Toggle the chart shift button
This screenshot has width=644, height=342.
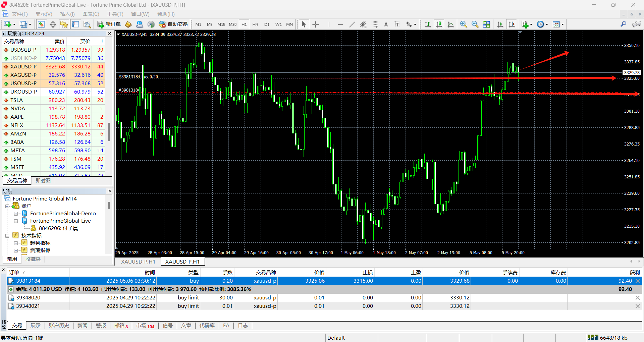(x=512, y=24)
